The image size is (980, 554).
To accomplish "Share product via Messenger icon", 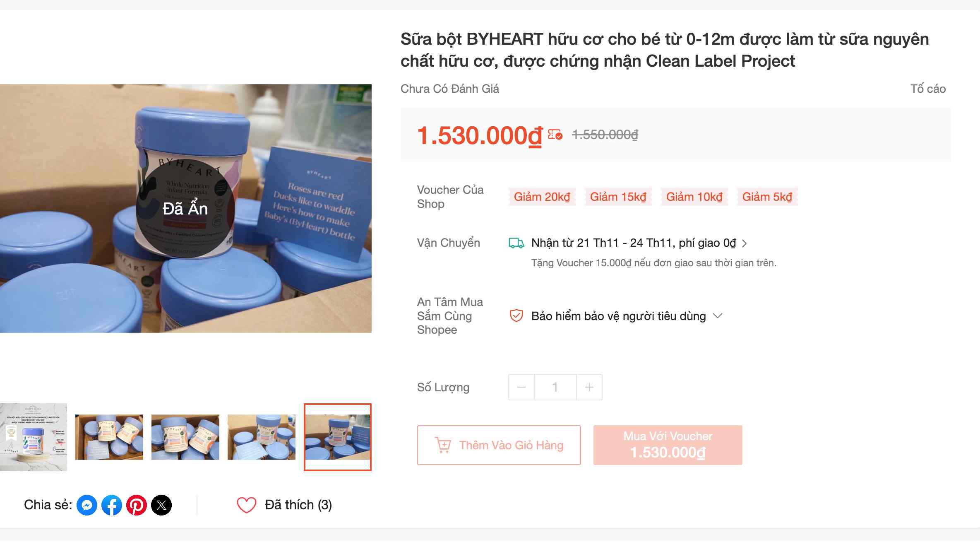I will 87,505.
